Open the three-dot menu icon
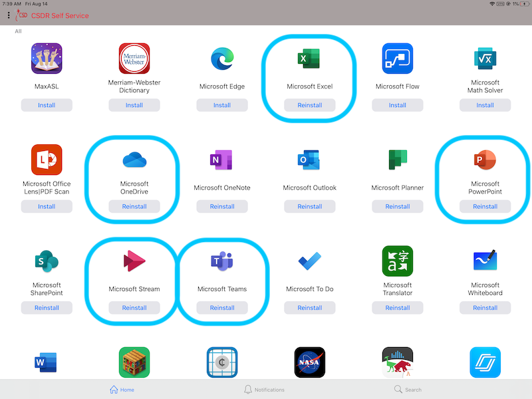 (x=9, y=15)
